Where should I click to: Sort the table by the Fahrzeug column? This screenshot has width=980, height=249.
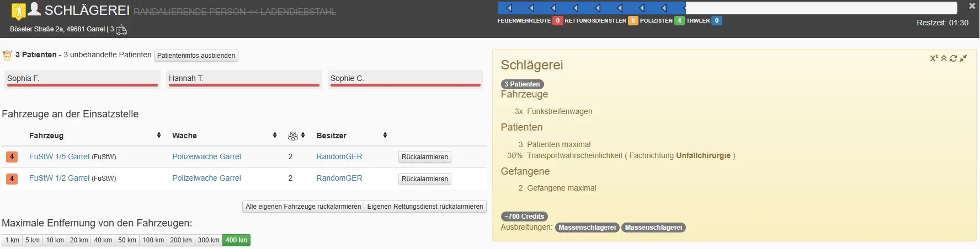pos(46,136)
